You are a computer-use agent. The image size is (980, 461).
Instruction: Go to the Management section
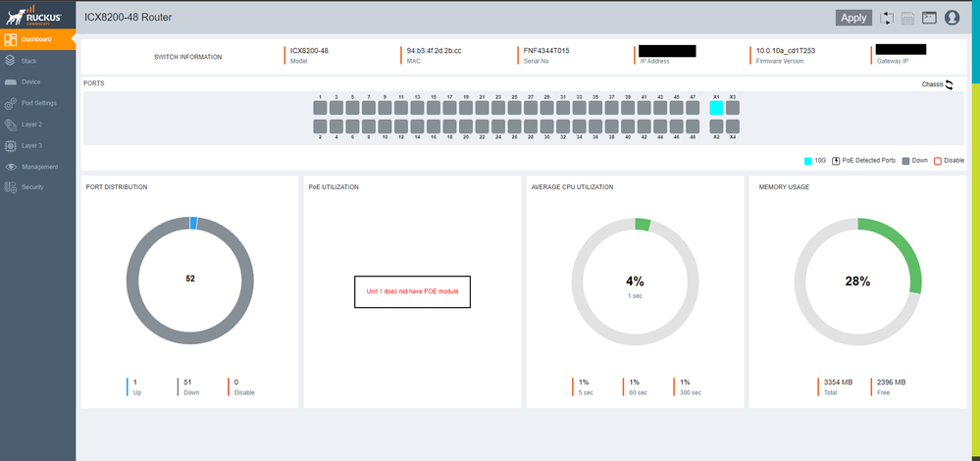[x=39, y=167]
